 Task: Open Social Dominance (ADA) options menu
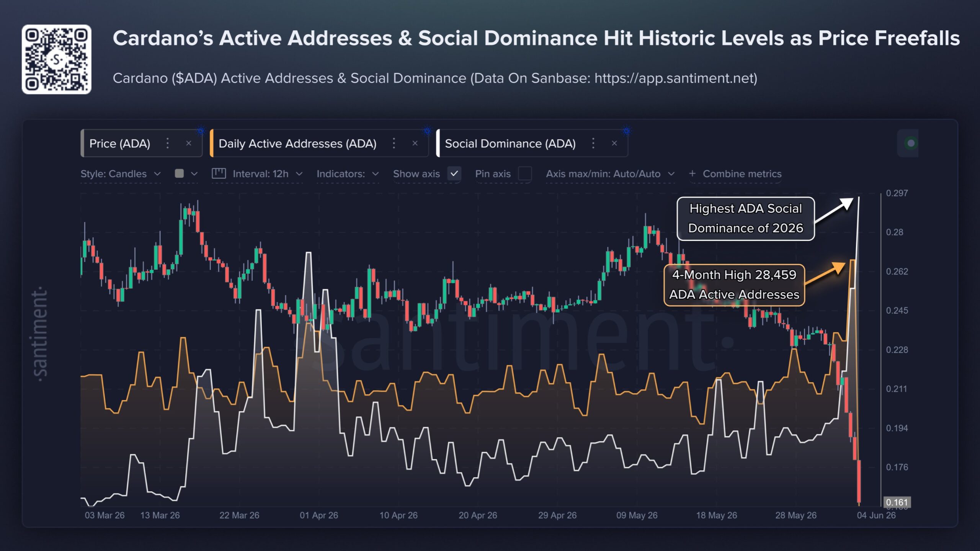(593, 143)
